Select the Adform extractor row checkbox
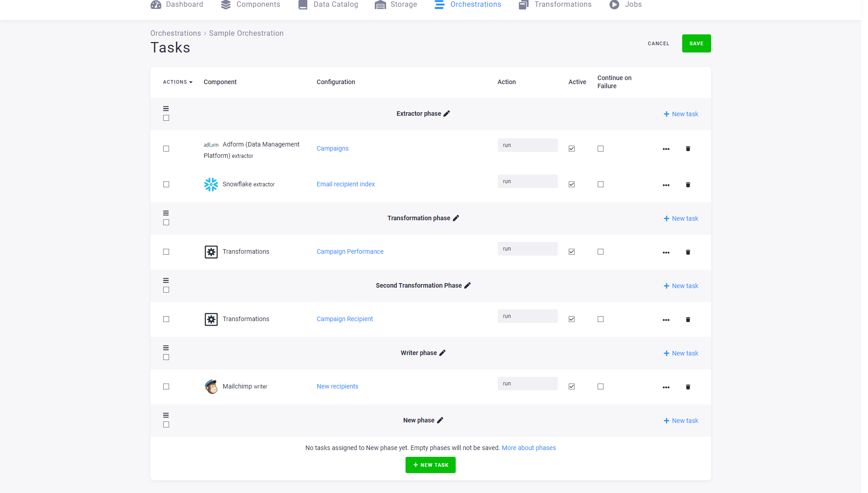Image resolution: width=868 pixels, height=493 pixels. click(x=166, y=148)
